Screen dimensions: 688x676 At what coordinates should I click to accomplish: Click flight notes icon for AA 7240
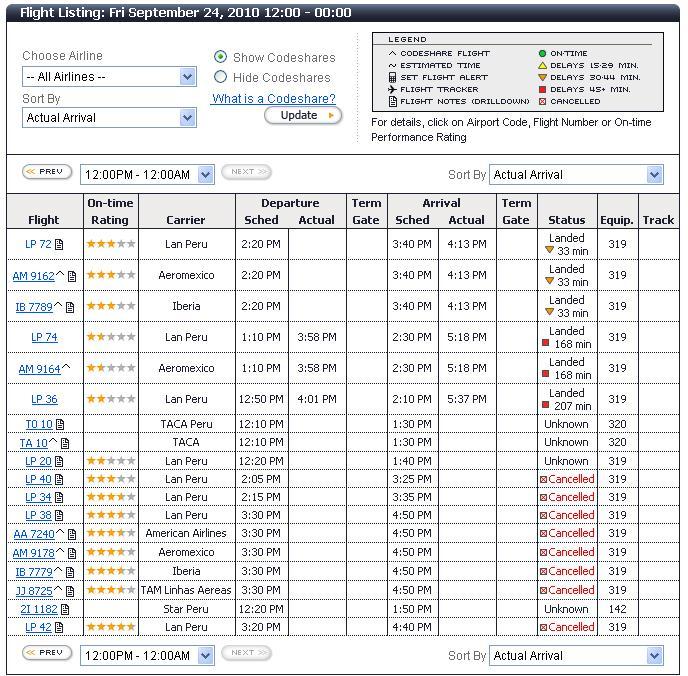(72, 534)
